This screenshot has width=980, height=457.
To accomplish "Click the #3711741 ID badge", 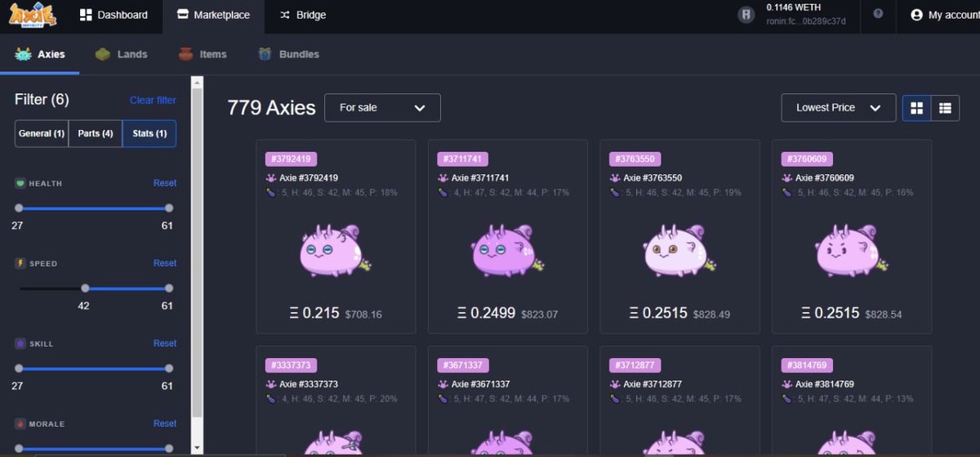I will click(463, 159).
